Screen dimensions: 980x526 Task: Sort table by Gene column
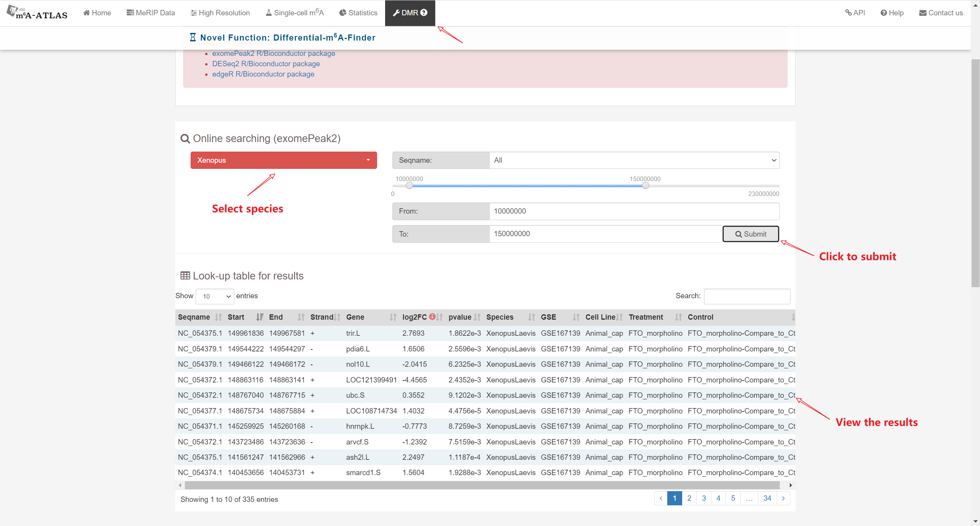[x=371, y=317]
